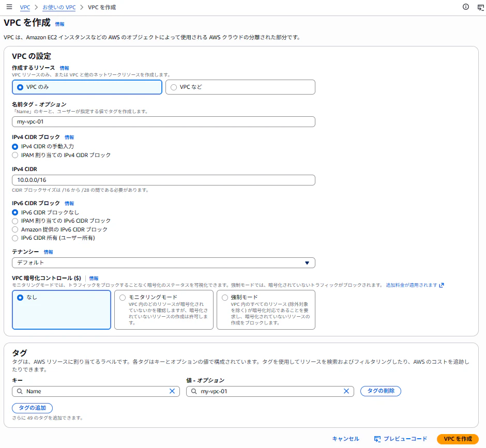Click the プレビューコード button
Image resolution: width=486 pixels, height=448 pixels.
tap(401, 439)
